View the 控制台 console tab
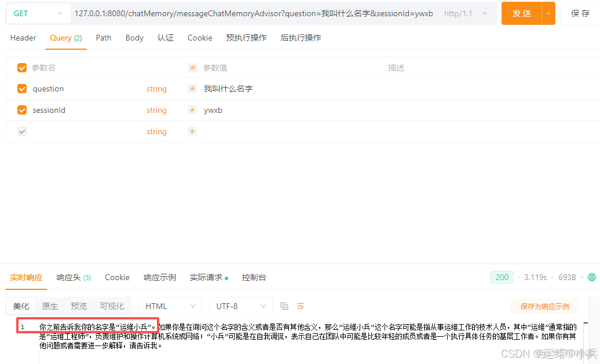The width and height of the screenshot is (600, 364). click(x=254, y=277)
